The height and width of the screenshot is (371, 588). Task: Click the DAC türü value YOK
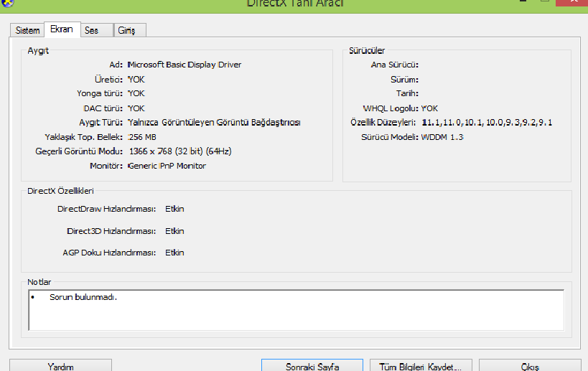pos(136,108)
